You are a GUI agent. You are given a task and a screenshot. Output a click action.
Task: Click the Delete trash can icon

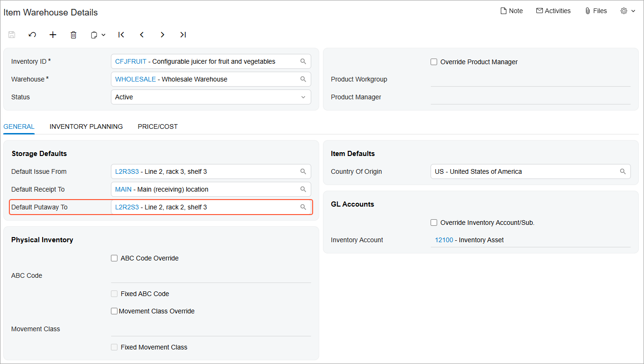coord(73,35)
